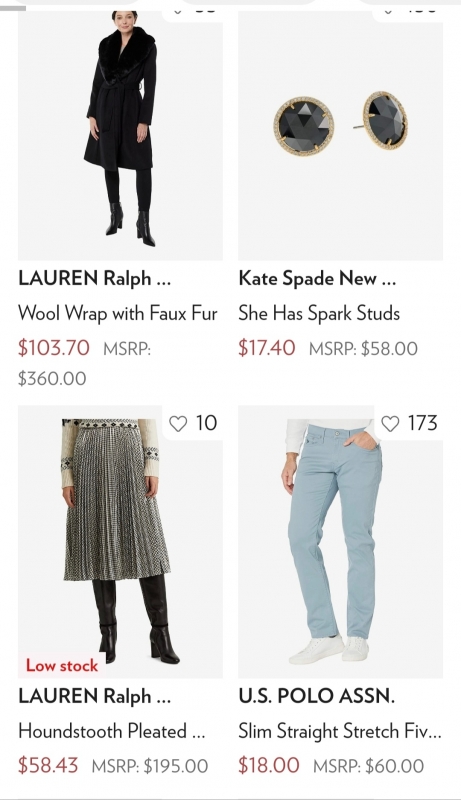Viewport: 461px width, 800px height.
Task: View the houndstooth pleated skirt photo
Action: tap(120, 542)
